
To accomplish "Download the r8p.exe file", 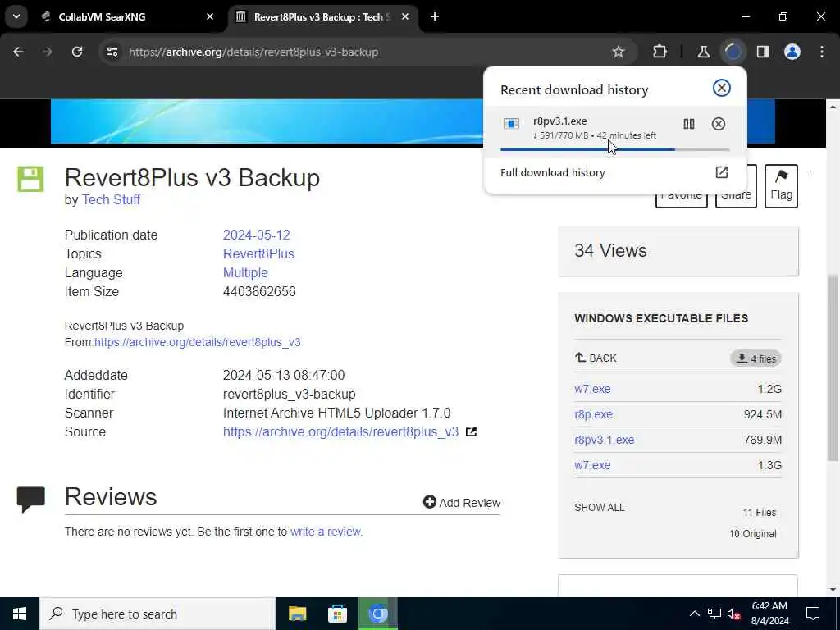I will click(593, 414).
